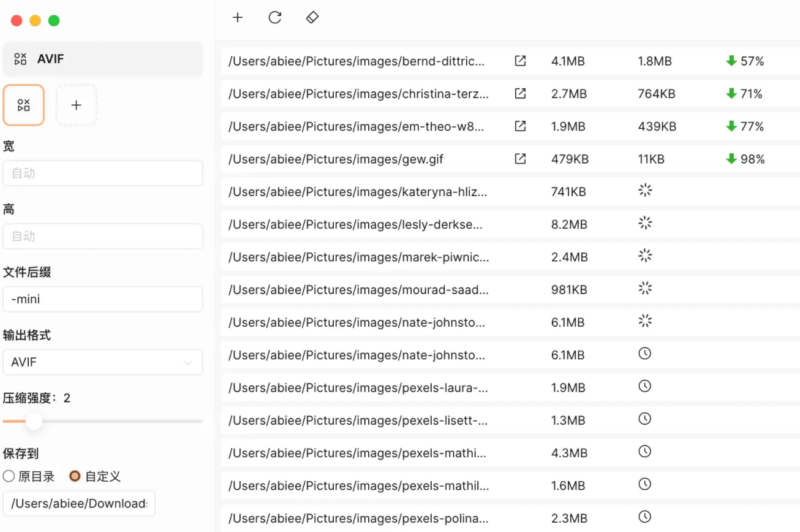Viewport: 800px width, 532px height.
Task: Click the AVIF preset header tab
Action: pyautogui.click(x=102, y=59)
